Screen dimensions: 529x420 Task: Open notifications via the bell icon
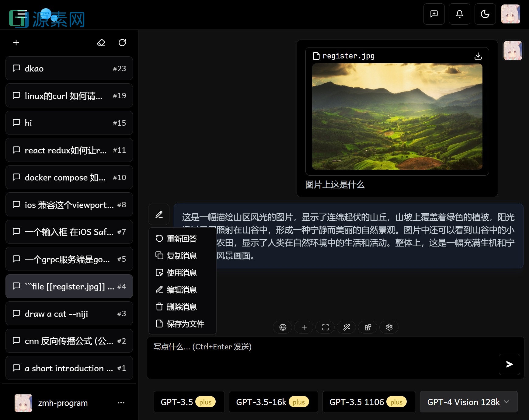point(459,14)
